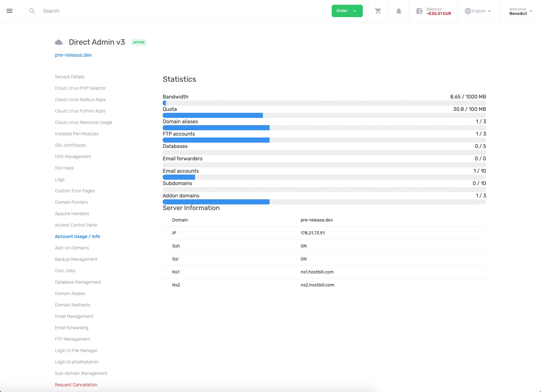Open Add-on Domains
The height and width of the screenshot is (392, 541).
tap(72, 248)
